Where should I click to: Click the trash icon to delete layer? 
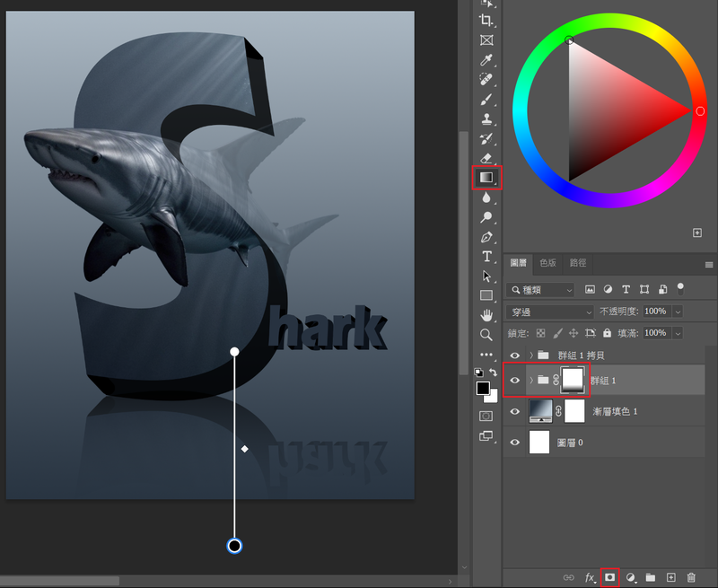click(691, 577)
